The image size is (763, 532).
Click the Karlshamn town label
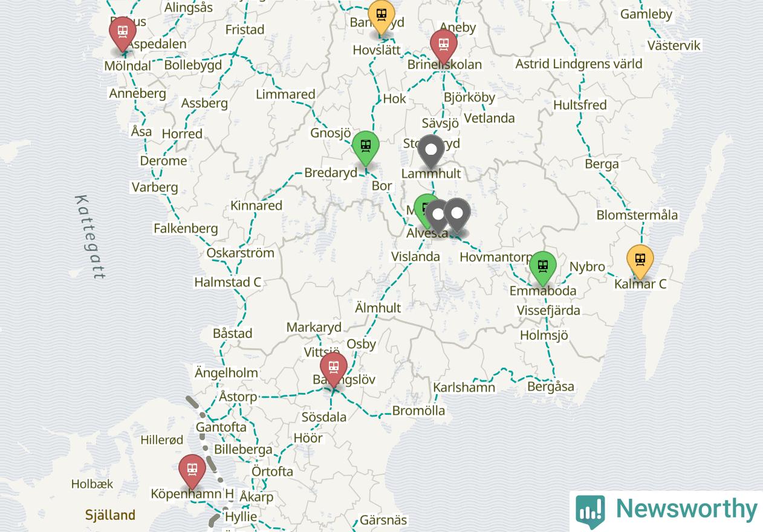[x=464, y=388]
